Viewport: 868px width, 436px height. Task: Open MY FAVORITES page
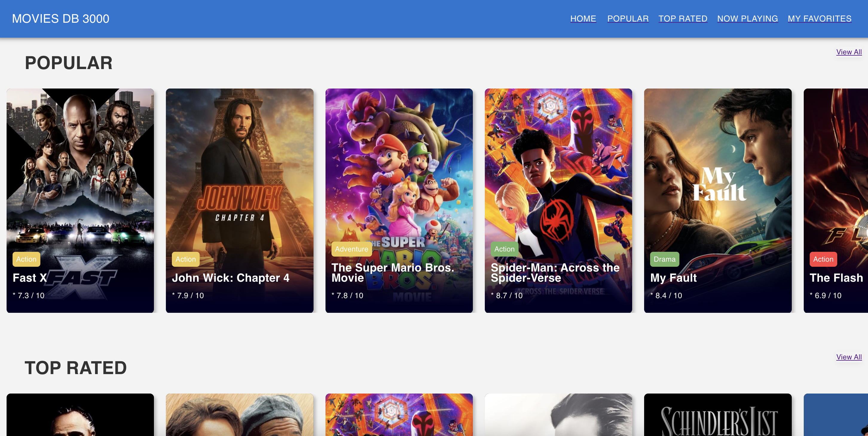[x=820, y=19]
